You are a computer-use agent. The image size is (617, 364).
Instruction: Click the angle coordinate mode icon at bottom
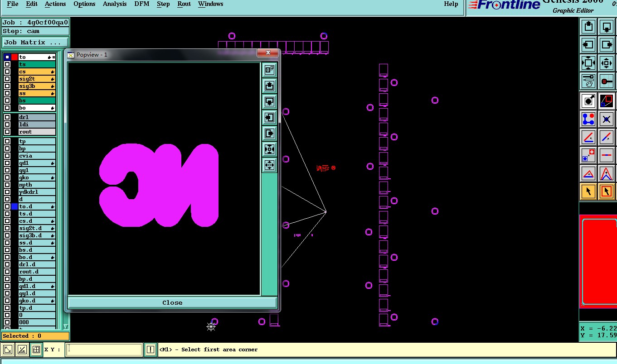[22, 350]
